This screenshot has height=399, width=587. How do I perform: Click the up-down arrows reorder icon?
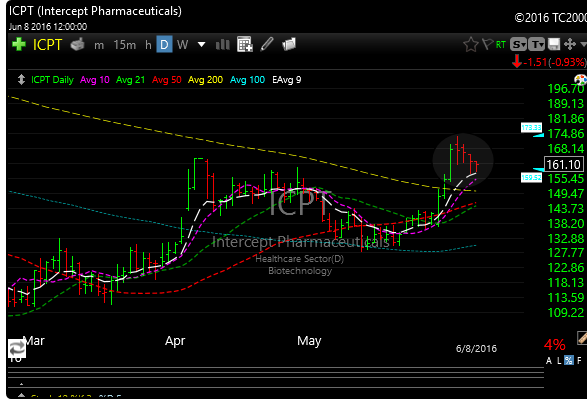coord(21,80)
